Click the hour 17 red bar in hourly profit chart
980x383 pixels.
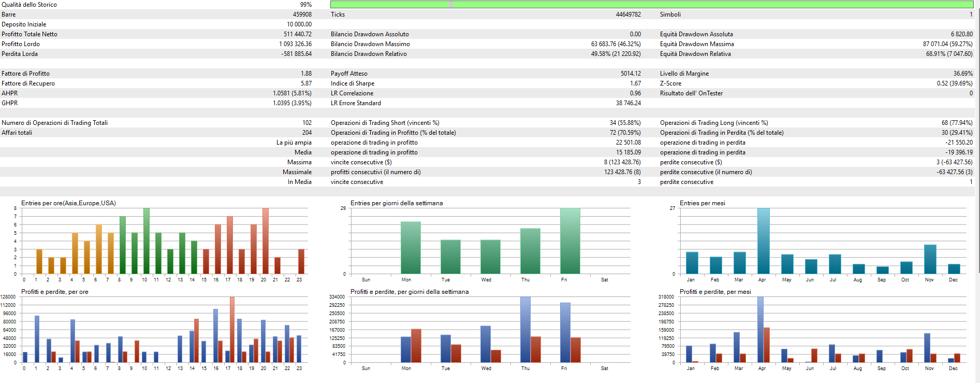point(232,330)
